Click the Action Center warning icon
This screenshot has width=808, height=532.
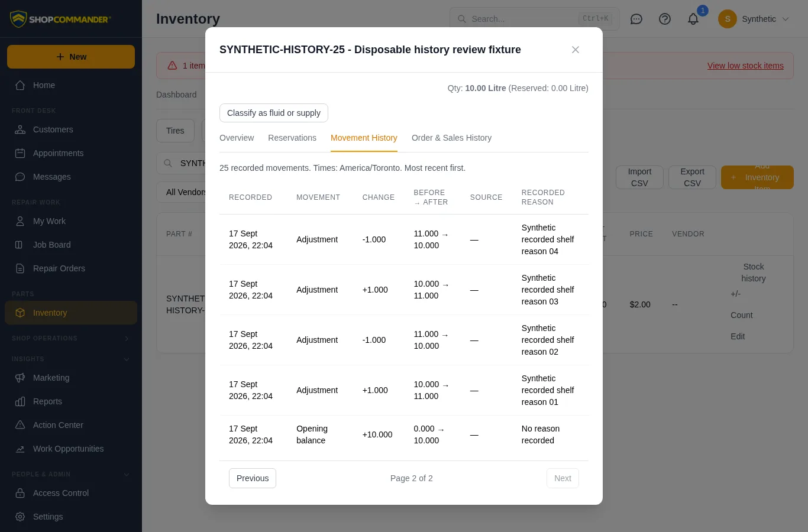(20, 425)
